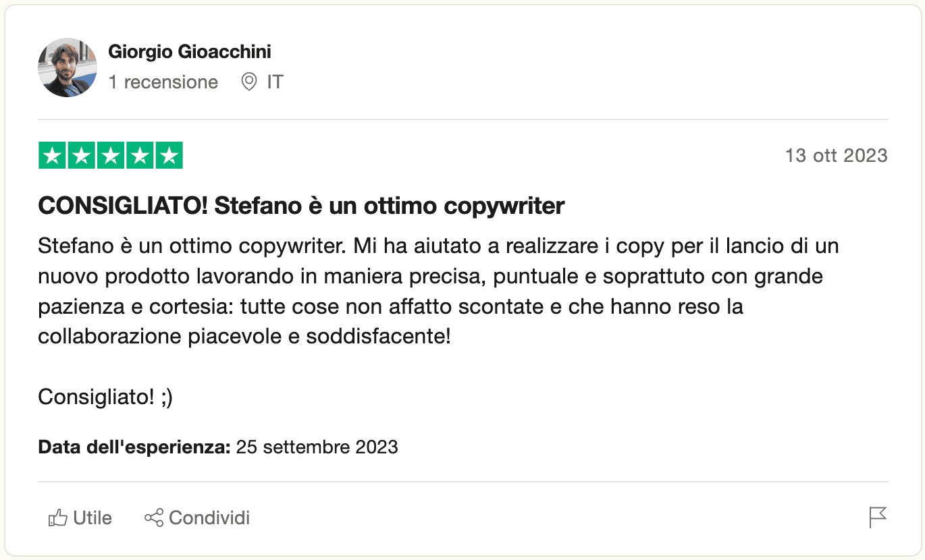
Task: Report the review with the flag icon
Action: pos(878,517)
